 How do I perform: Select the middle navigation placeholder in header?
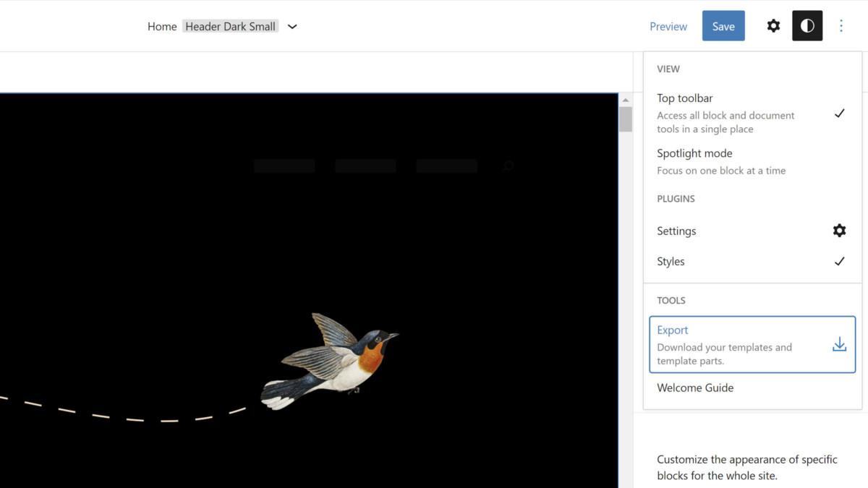tap(365, 166)
